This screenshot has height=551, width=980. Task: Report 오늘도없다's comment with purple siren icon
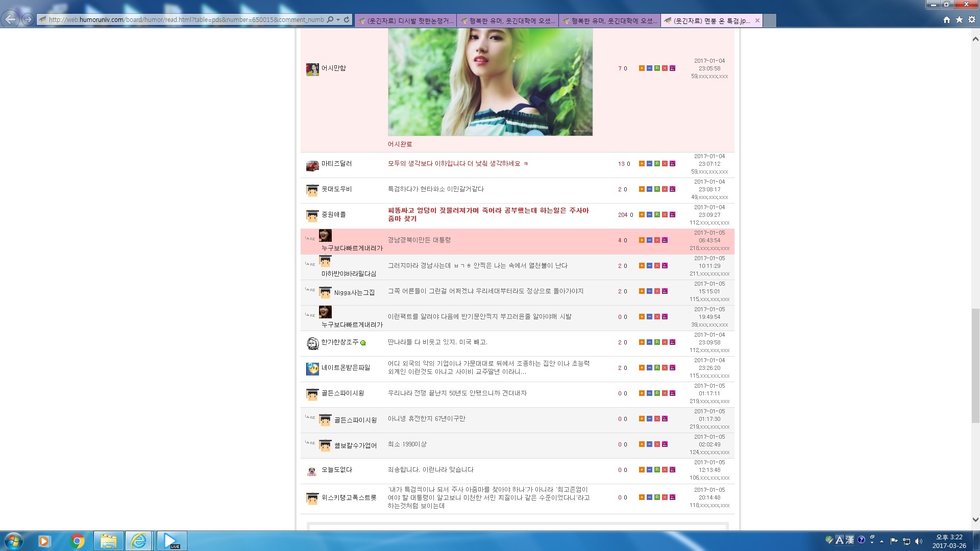tap(672, 470)
